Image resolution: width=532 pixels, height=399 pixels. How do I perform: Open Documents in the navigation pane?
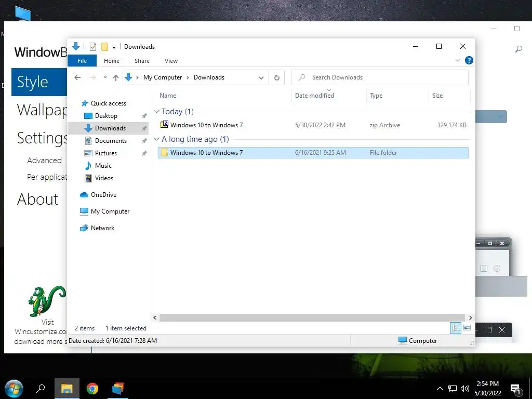111,141
